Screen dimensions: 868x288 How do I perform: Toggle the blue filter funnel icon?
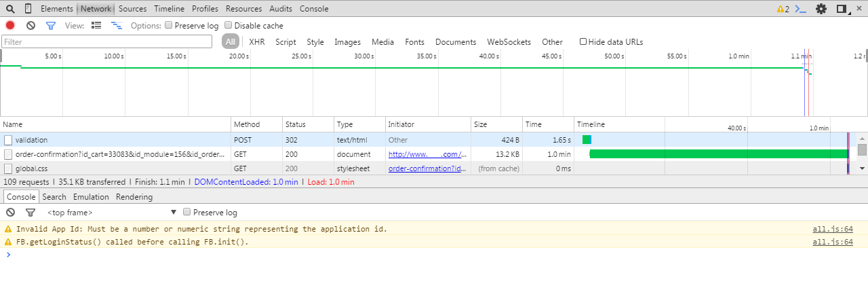click(x=50, y=25)
